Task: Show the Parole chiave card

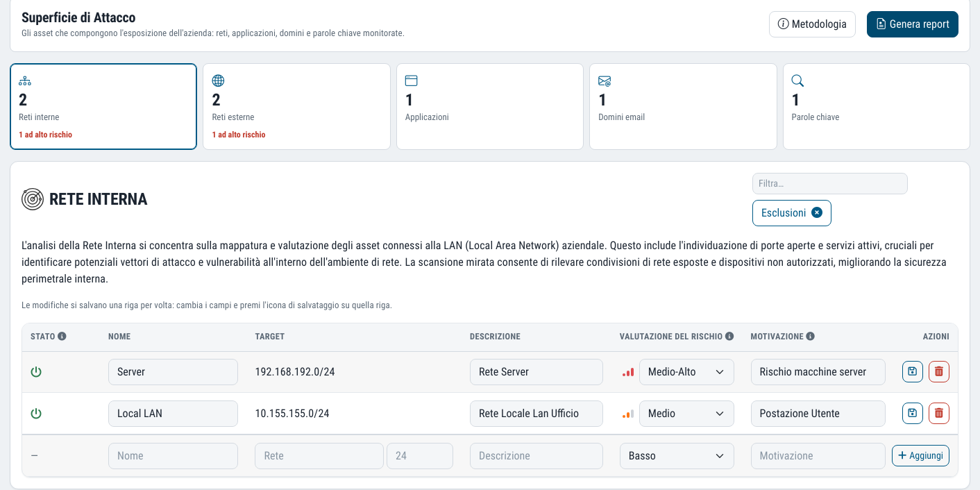Action: [877, 107]
